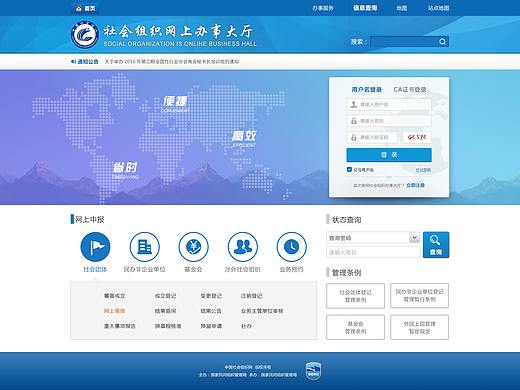Click the 网上申报 section heading
Image resolution: width=520 pixels, height=390 pixels.
pos(89,219)
